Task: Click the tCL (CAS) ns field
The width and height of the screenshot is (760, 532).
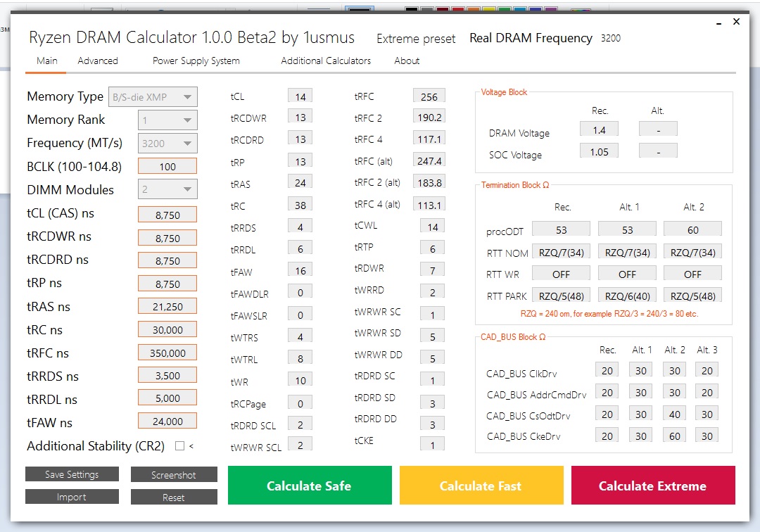Action: click(167, 215)
